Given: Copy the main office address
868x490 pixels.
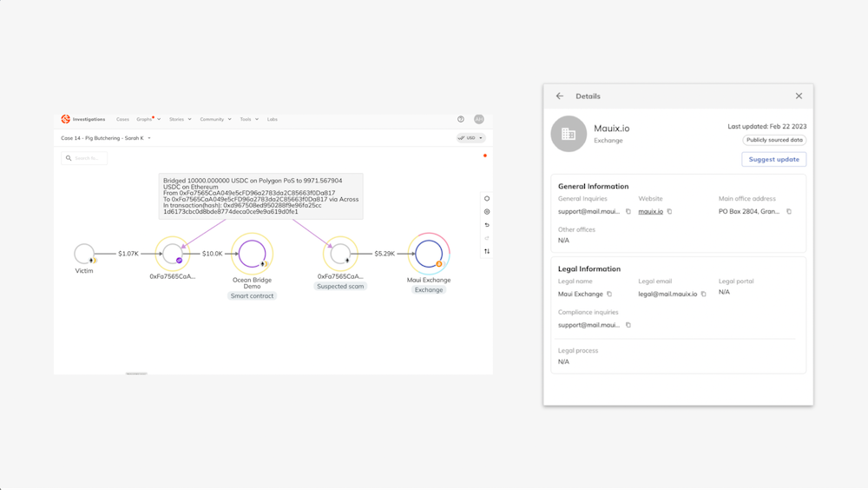Looking at the screenshot, I should [x=789, y=211].
